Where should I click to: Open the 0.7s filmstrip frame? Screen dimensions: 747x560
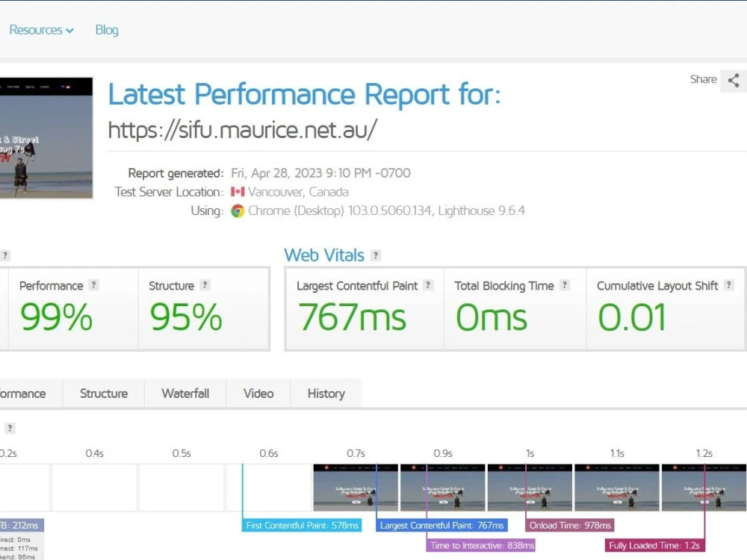tap(356, 488)
